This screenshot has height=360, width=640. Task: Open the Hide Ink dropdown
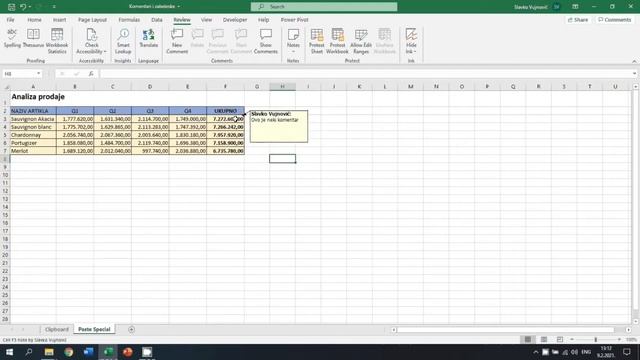pyautogui.click(x=411, y=41)
